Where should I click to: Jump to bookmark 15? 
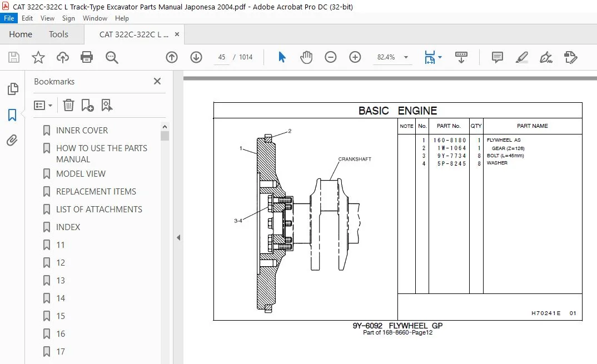pos(61,316)
